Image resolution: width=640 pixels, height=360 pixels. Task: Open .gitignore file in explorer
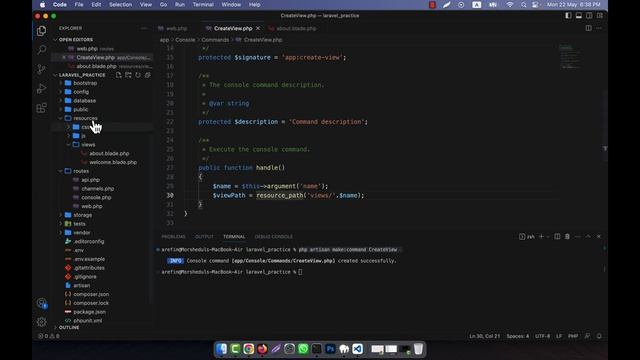85,277
